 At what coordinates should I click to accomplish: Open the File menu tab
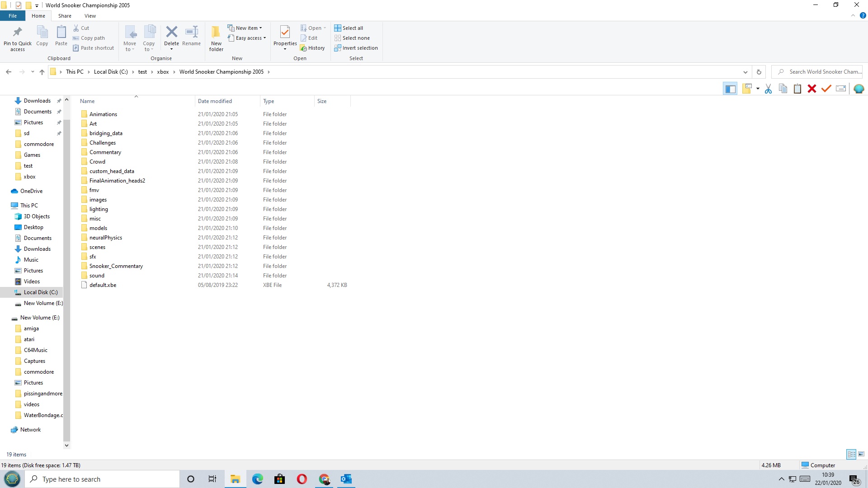(13, 16)
